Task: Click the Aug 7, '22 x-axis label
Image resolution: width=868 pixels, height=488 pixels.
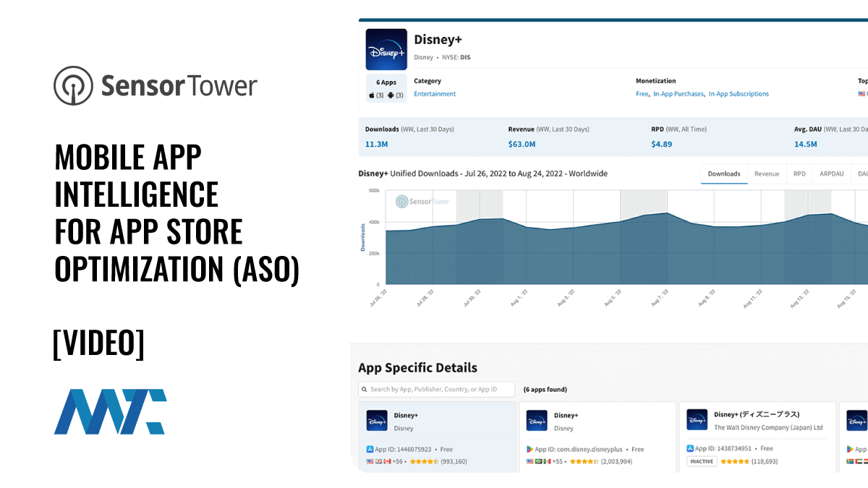Action: coord(658,297)
